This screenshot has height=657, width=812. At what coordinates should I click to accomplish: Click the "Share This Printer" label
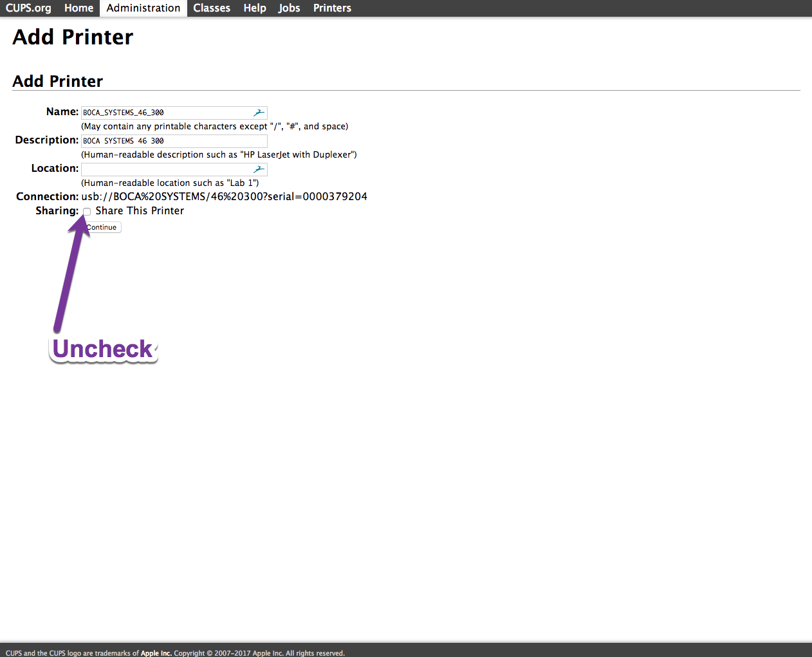click(x=140, y=211)
